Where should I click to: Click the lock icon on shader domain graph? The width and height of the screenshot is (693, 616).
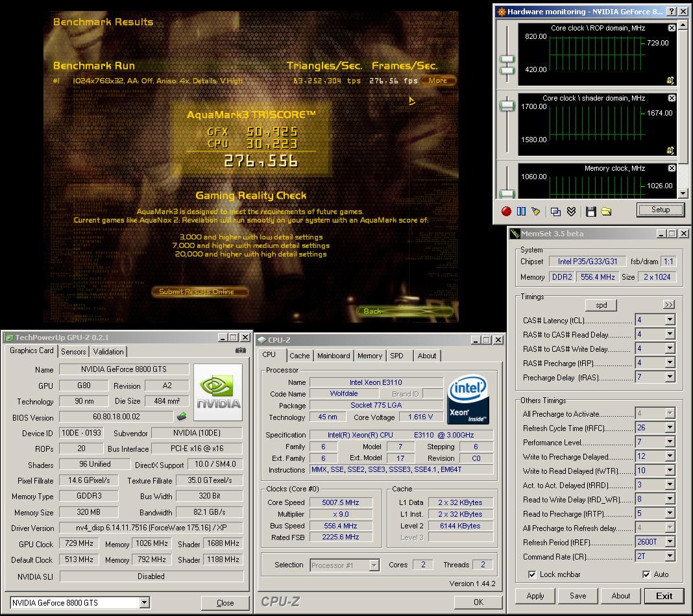coord(670,151)
